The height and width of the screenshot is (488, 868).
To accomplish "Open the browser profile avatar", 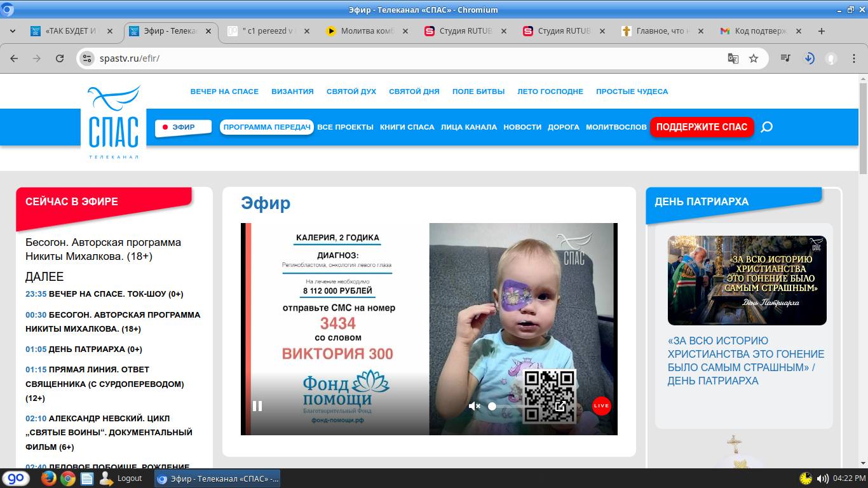I will pos(831,58).
